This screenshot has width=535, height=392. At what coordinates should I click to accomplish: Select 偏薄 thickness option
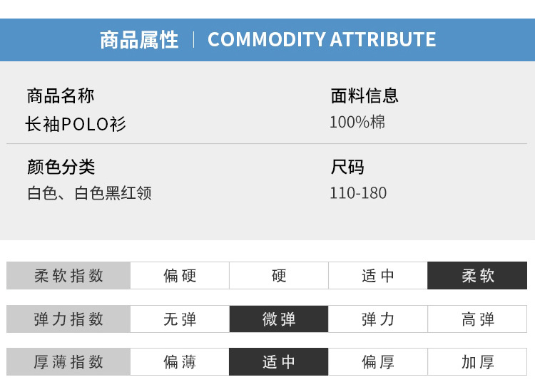click(x=180, y=362)
